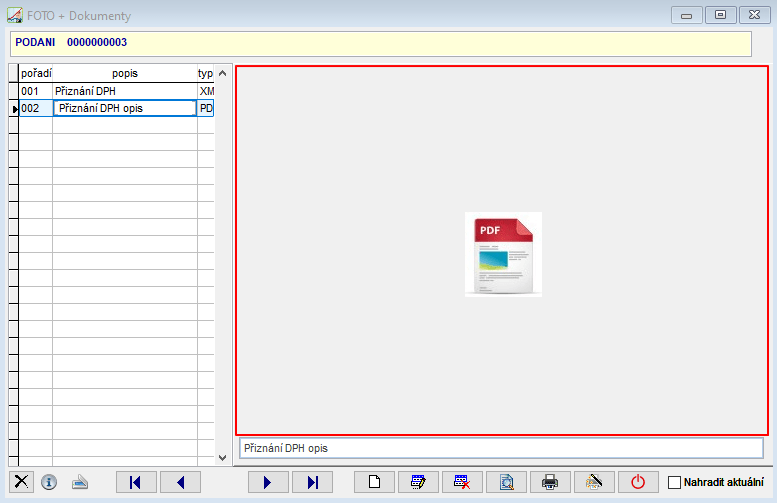Click the list's scroll up arrow

click(222, 73)
